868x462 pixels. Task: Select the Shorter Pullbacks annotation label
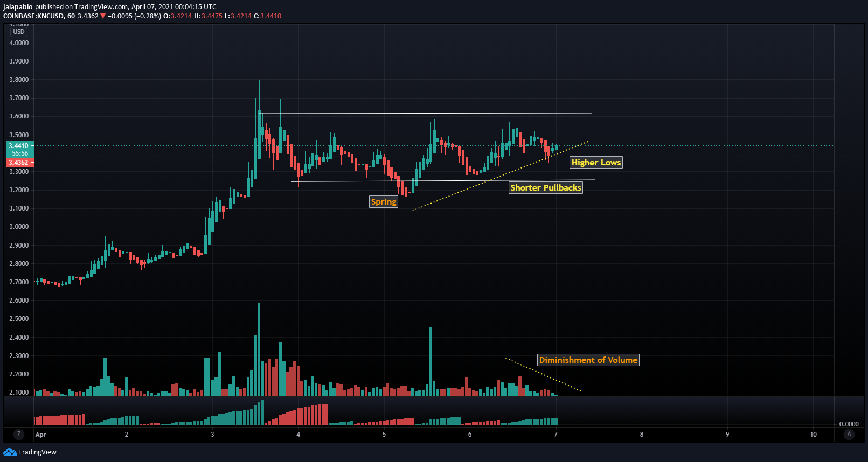546,187
